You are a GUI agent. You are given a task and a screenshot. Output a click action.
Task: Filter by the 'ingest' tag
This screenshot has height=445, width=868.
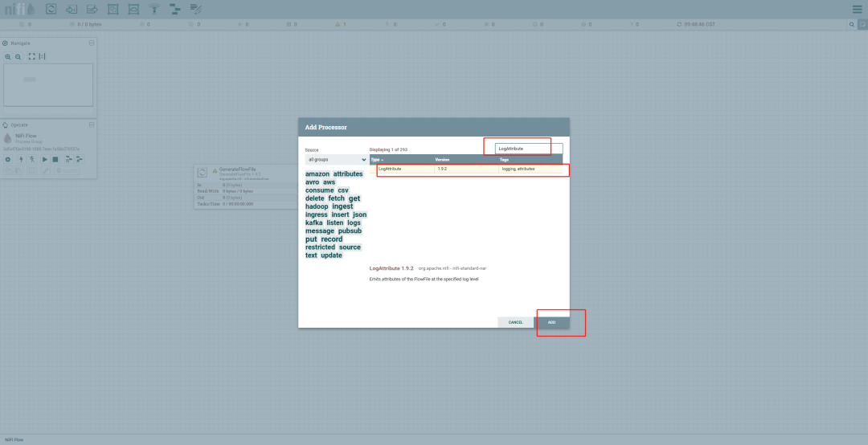coord(342,206)
